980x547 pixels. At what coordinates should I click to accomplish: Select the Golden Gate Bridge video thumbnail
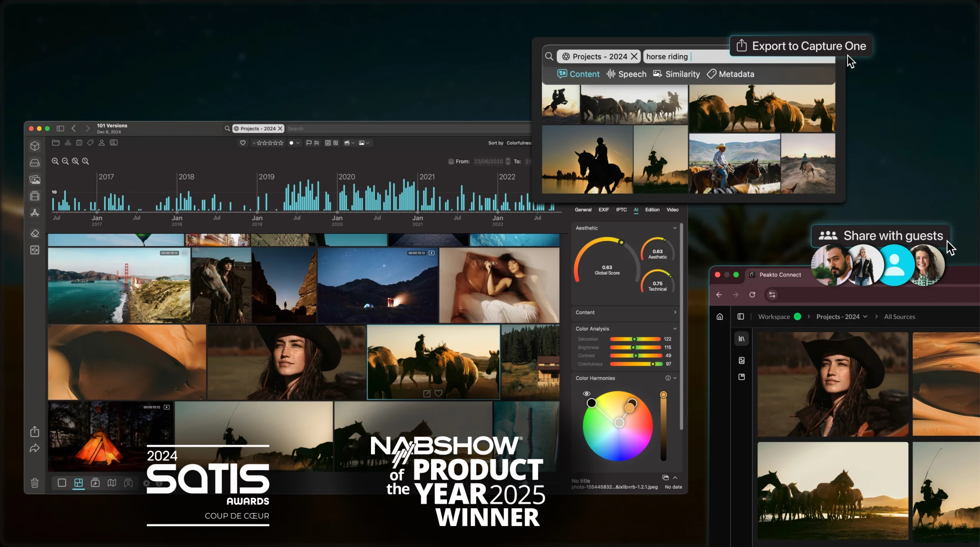coord(119,285)
